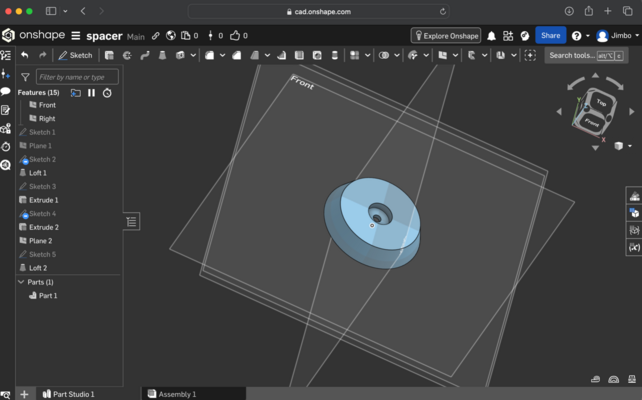
Task: Select the Fillet tool in the toolbar
Action: tap(210, 55)
